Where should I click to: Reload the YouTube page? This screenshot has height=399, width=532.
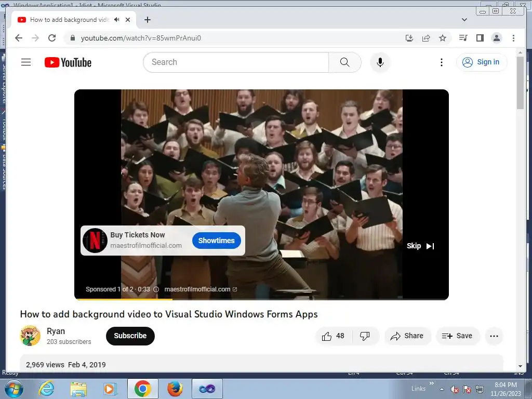coord(52,38)
